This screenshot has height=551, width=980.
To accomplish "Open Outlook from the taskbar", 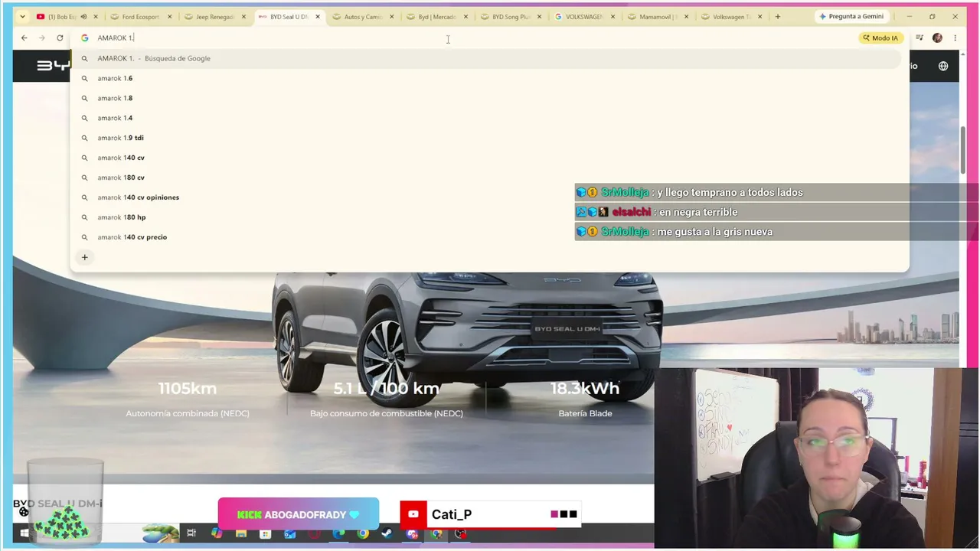I will tap(290, 533).
